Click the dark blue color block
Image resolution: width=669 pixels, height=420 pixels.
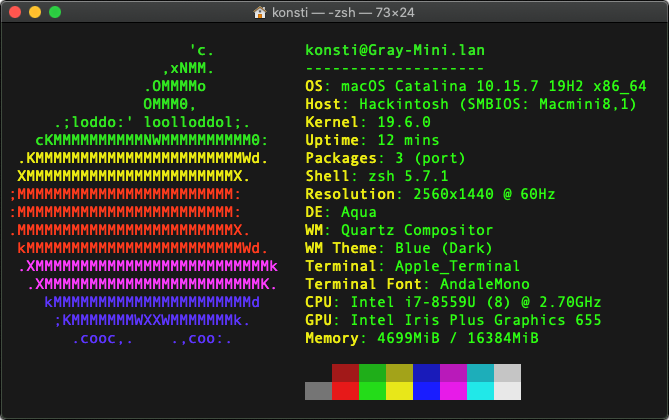click(x=426, y=373)
